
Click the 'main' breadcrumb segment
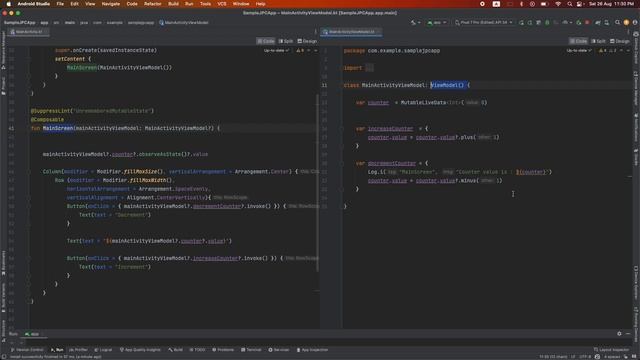coord(70,23)
